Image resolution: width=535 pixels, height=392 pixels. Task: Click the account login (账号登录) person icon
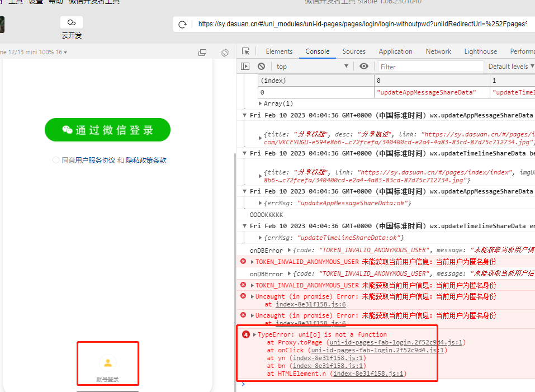[x=107, y=362]
